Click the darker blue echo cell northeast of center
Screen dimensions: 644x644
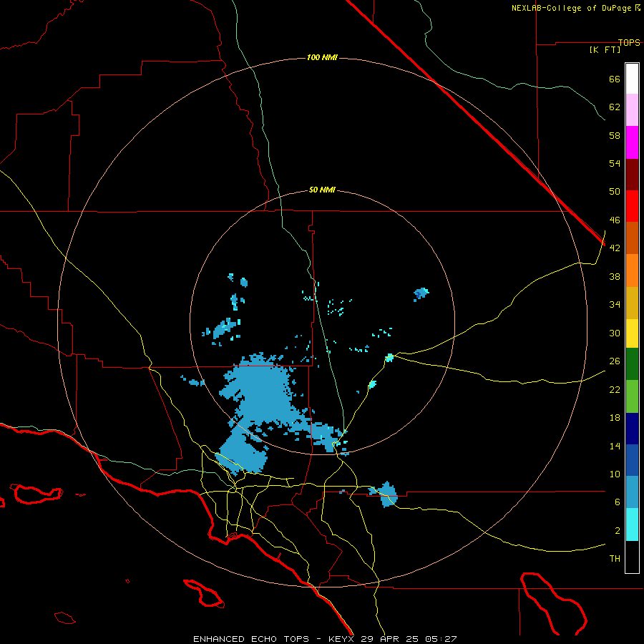pos(421,293)
